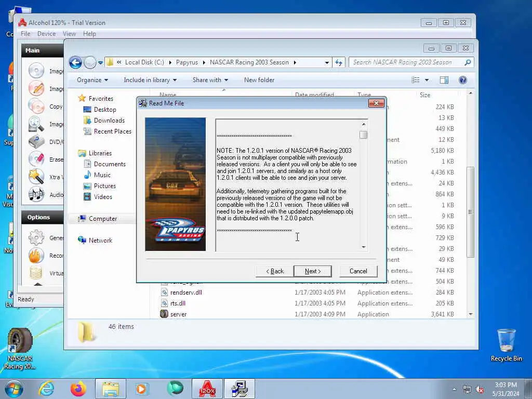Open address bar history dropdown arrow
This screenshot has width=532, height=399.
tap(327, 62)
